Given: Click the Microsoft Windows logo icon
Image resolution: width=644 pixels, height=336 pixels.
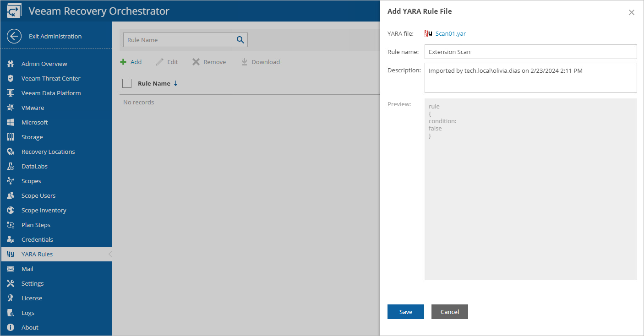Looking at the screenshot, I should pyautogui.click(x=11, y=122).
